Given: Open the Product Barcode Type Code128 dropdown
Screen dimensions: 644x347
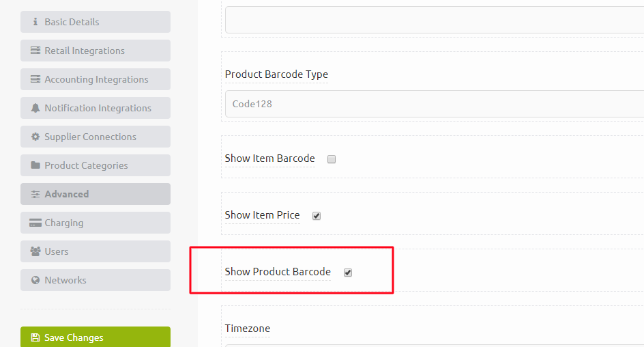Looking at the screenshot, I should 435,104.
